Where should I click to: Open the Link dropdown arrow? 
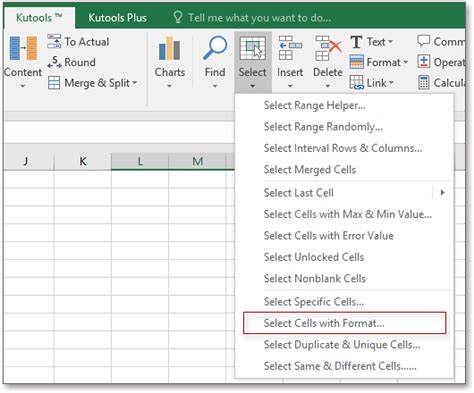coord(391,83)
